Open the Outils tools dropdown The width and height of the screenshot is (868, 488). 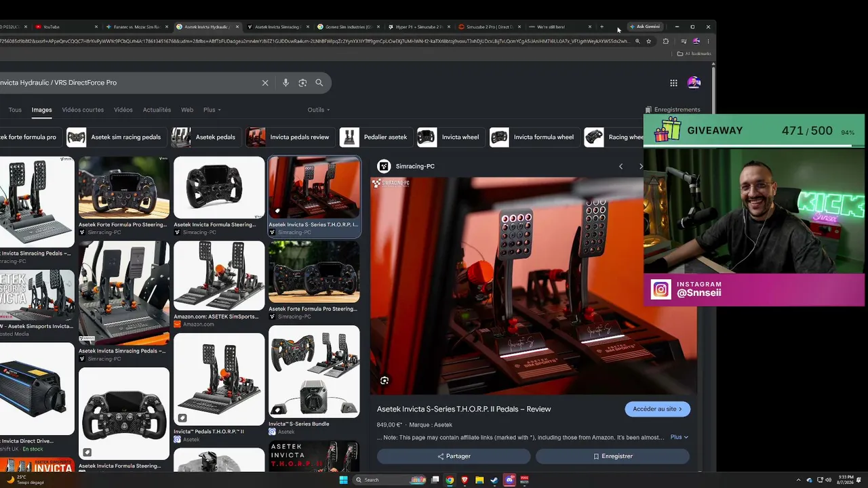click(x=319, y=110)
